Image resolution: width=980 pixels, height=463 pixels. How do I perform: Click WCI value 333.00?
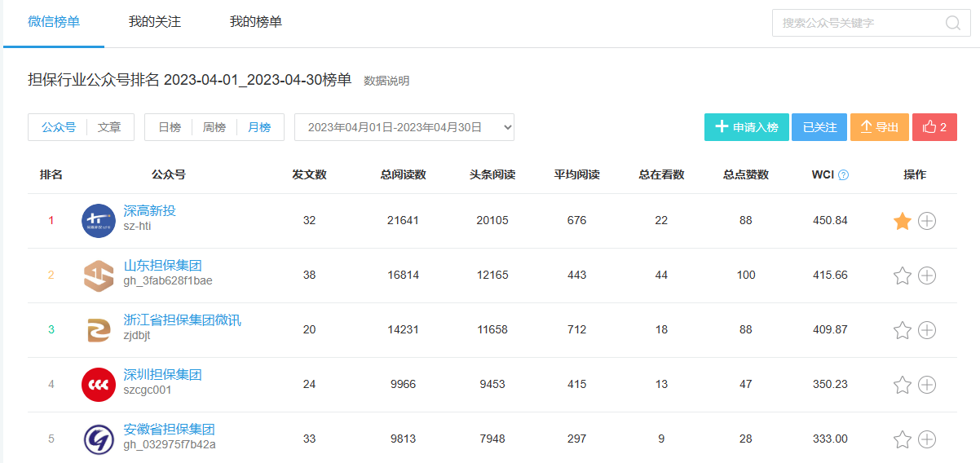click(831, 439)
